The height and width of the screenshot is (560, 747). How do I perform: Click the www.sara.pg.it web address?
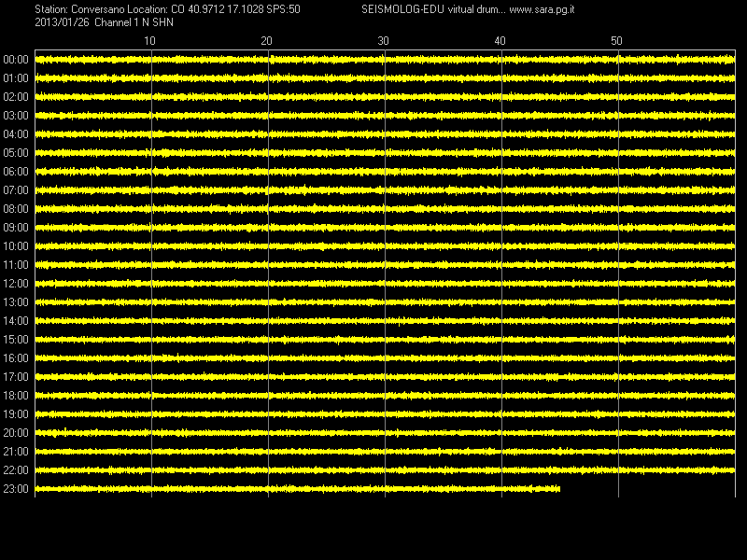542,9
